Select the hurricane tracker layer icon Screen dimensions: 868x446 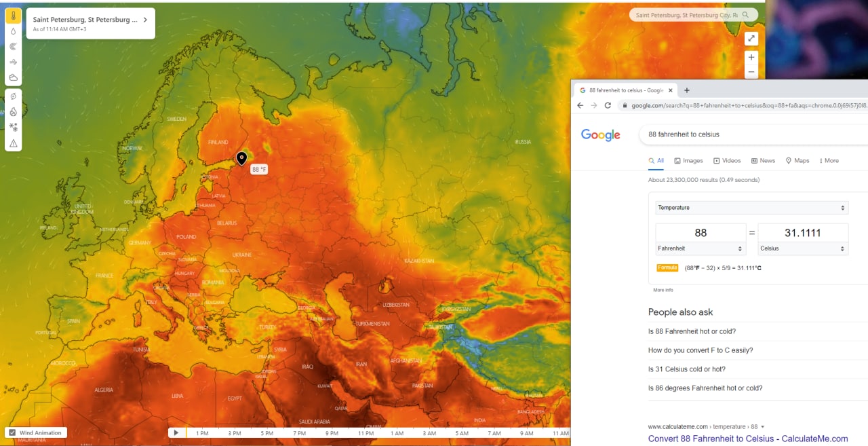[14, 96]
